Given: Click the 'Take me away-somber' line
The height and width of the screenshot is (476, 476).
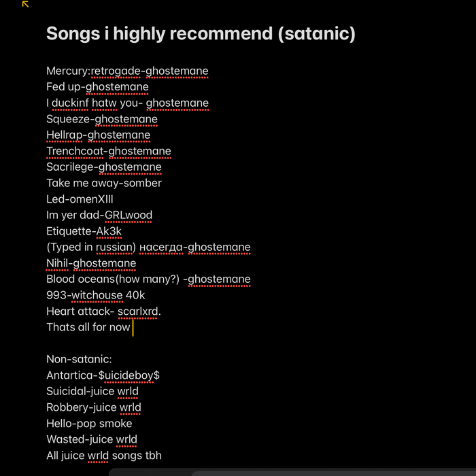Looking at the screenshot, I should point(104,183).
